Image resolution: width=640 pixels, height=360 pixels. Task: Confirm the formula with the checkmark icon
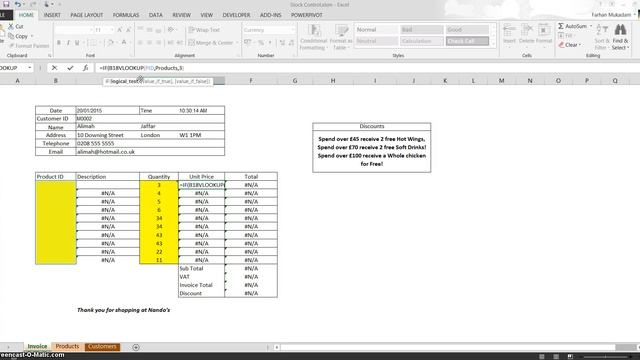pos(70,68)
